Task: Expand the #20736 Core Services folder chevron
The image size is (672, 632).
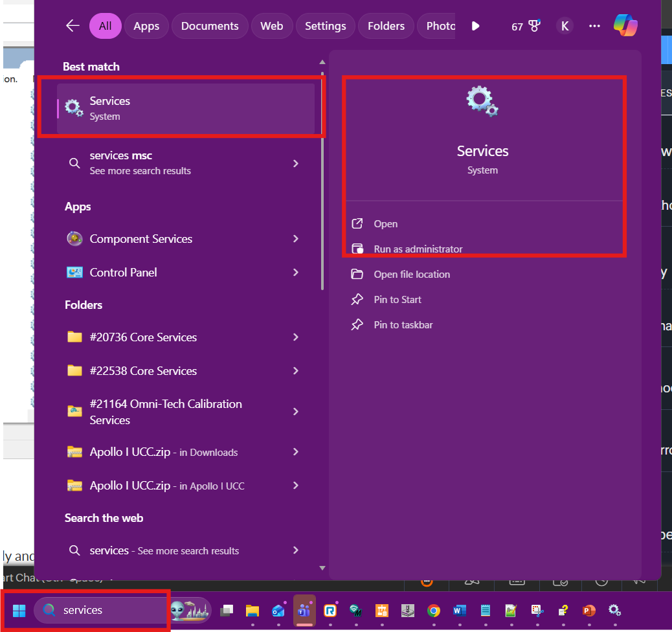Action: pyautogui.click(x=296, y=337)
